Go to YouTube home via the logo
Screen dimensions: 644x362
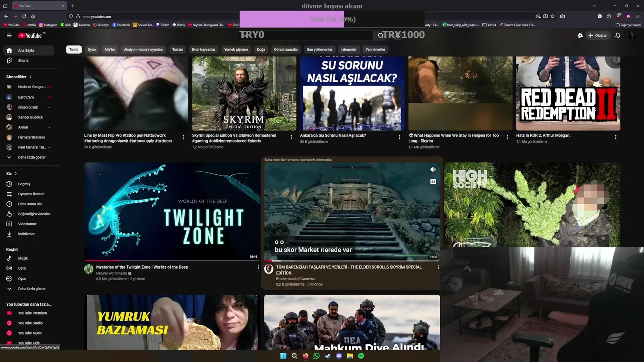click(31, 35)
